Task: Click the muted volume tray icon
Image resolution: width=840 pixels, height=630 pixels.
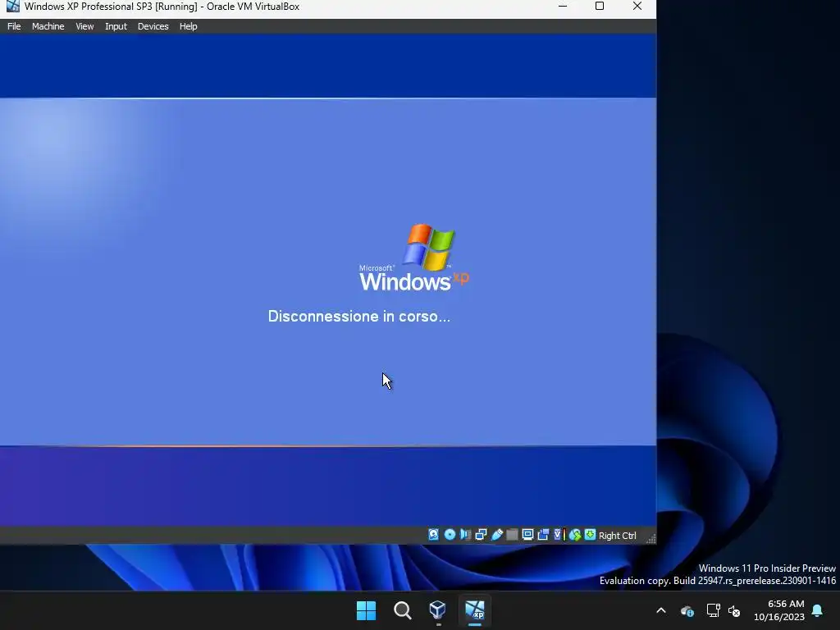Action: (734, 610)
